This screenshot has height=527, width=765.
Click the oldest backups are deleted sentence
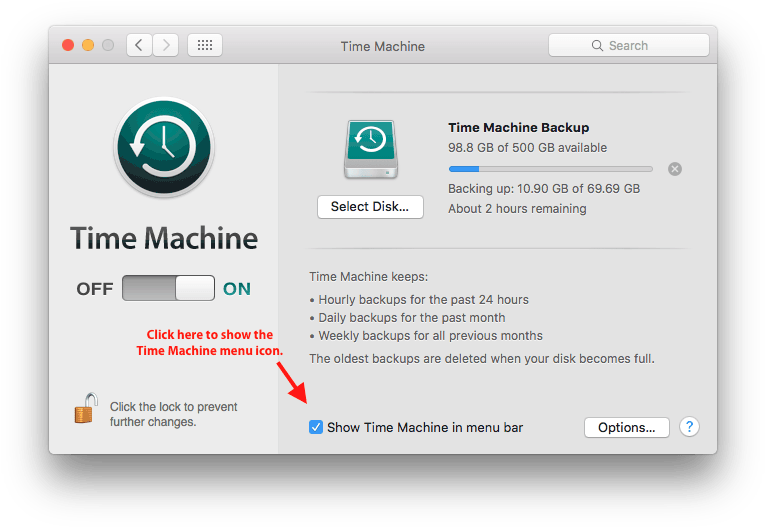482,359
